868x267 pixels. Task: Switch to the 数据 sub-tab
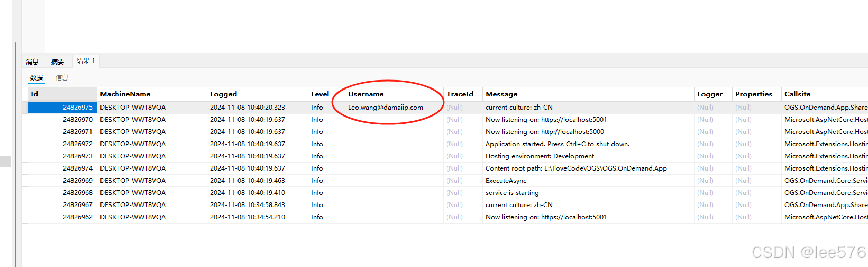click(36, 78)
